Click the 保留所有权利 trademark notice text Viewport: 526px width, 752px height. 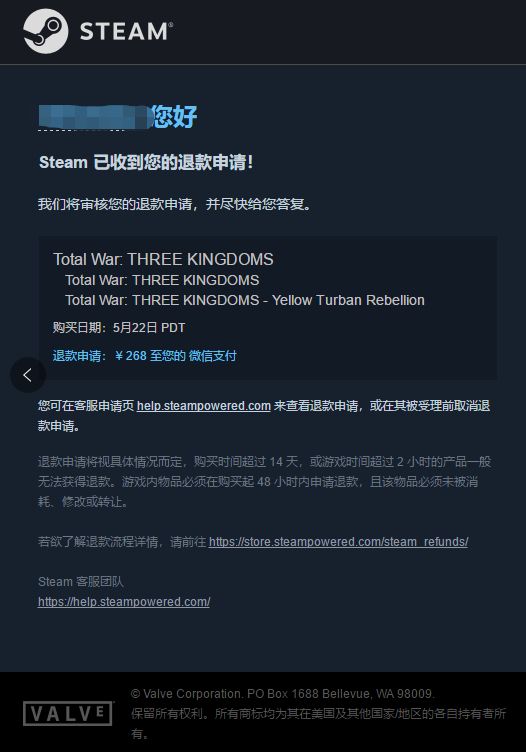pos(318,724)
